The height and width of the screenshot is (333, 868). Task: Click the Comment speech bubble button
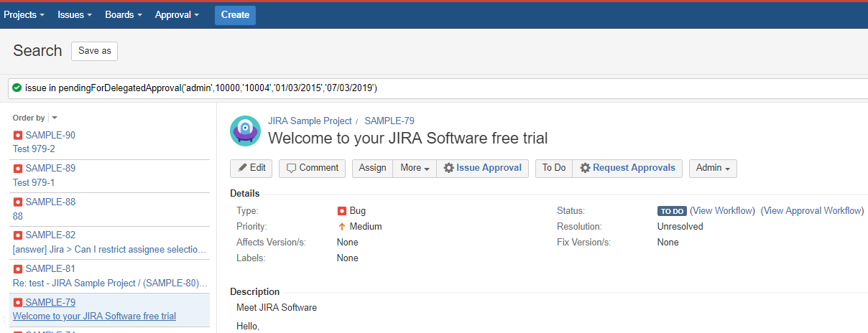tap(312, 168)
